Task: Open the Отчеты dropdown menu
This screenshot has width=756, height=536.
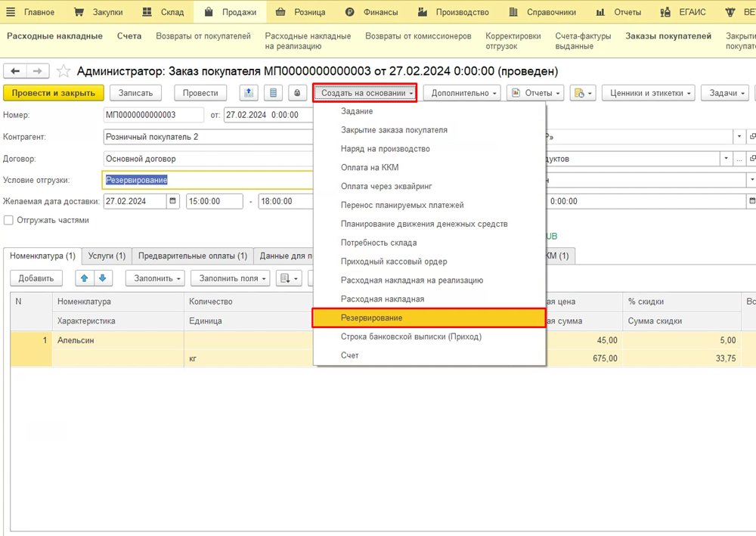Action: pyautogui.click(x=536, y=93)
